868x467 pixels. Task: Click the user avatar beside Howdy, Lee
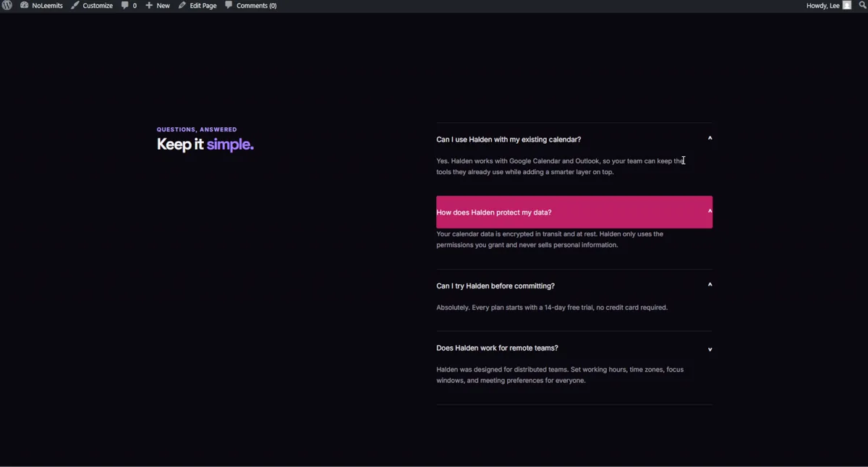click(x=847, y=5)
